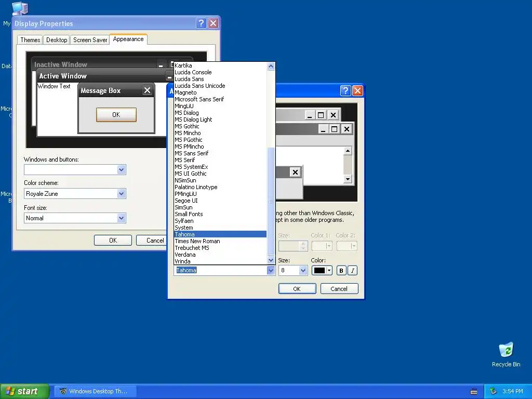This screenshot has width=532, height=399.
Task: Open Windows Desktop Themes taskbar item
Action: tap(95, 391)
